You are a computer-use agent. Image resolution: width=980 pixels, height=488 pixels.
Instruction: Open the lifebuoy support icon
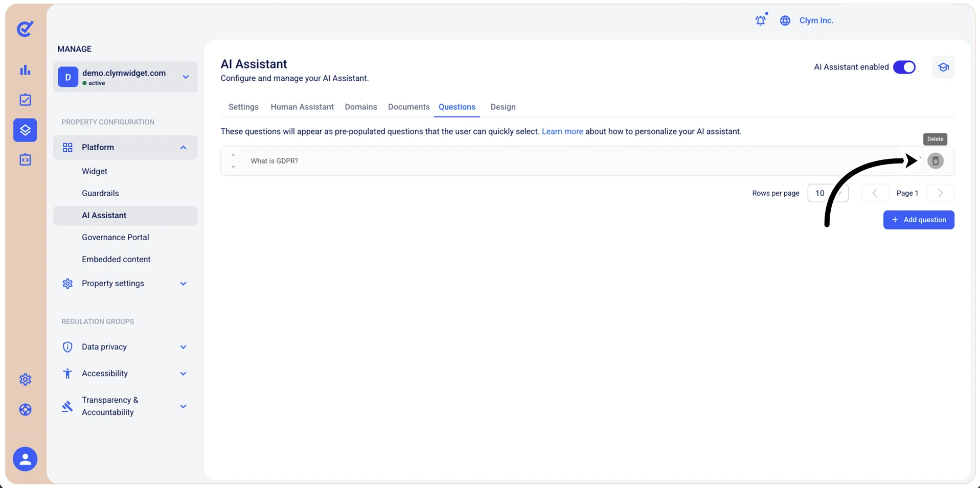(25, 409)
